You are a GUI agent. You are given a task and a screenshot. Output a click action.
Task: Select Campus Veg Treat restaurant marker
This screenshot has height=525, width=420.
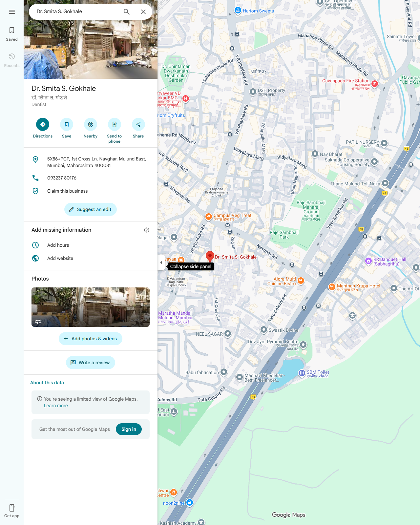(208, 217)
